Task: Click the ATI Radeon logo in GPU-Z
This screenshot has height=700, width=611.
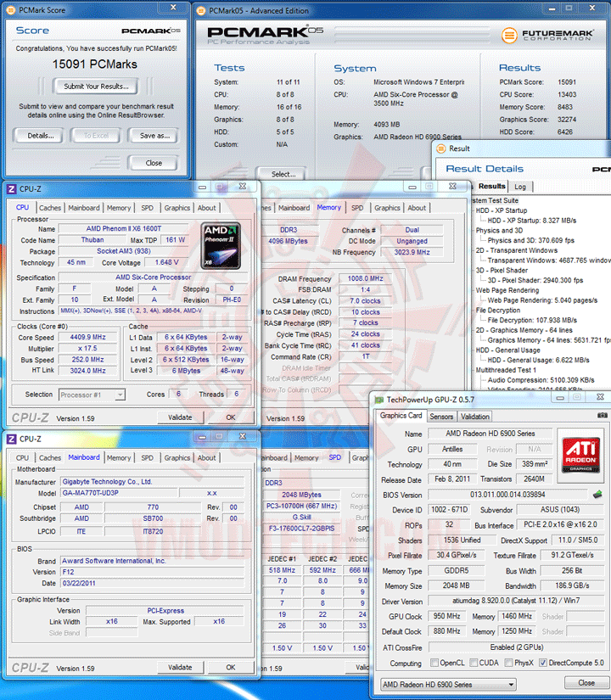Action: click(580, 455)
